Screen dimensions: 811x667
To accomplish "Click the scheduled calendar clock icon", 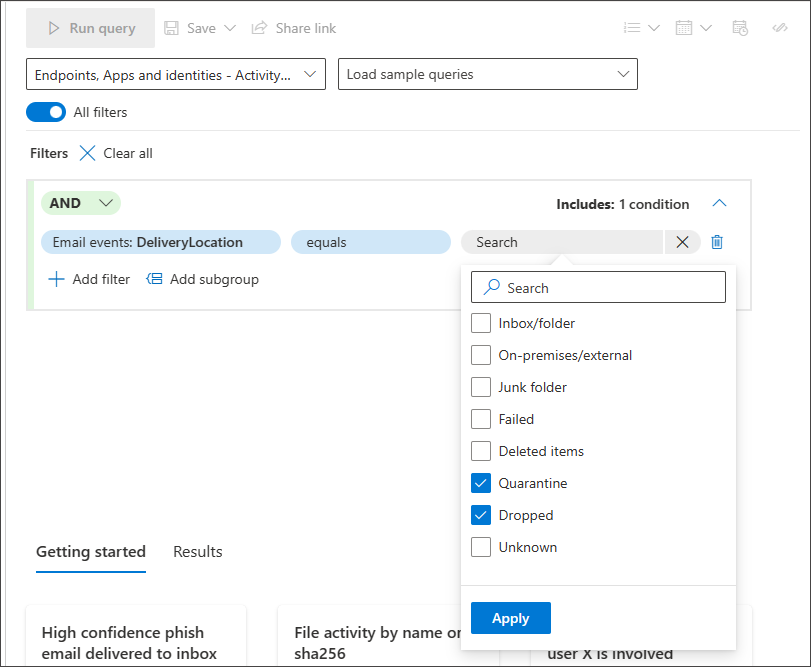I will [x=740, y=28].
